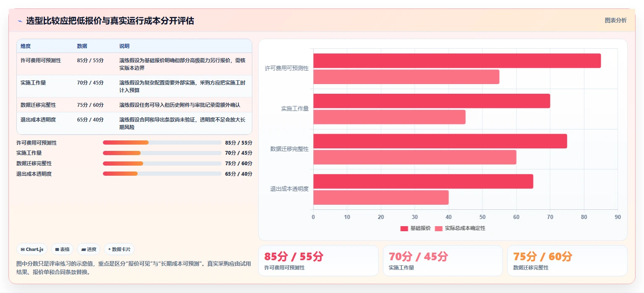Viewport: 644px width, 293px height.
Task: Click table value 65分 / 40分
Action: (90, 120)
